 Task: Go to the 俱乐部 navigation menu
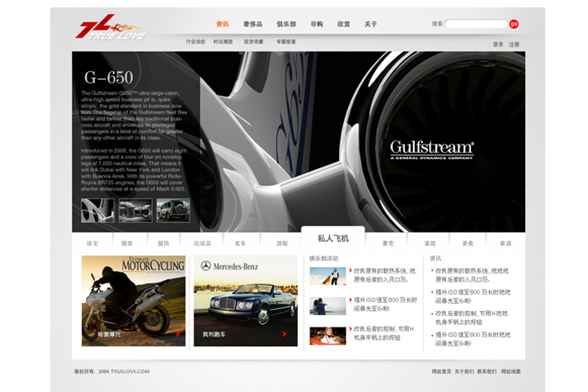click(x=286, y=24)
